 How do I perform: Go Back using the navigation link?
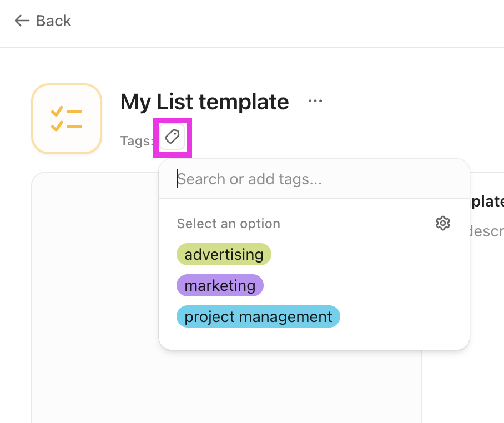point(42,21)
